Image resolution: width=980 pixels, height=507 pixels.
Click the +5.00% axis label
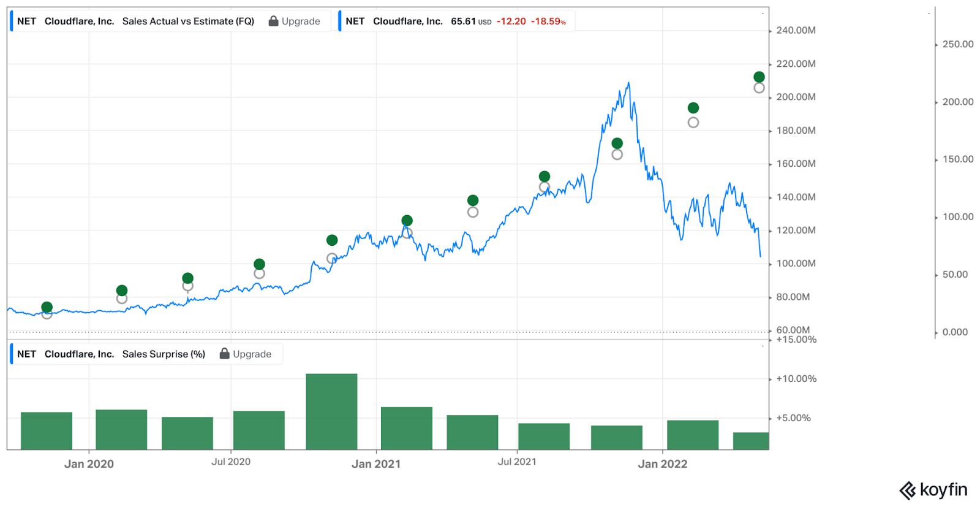tap(793, 418)
